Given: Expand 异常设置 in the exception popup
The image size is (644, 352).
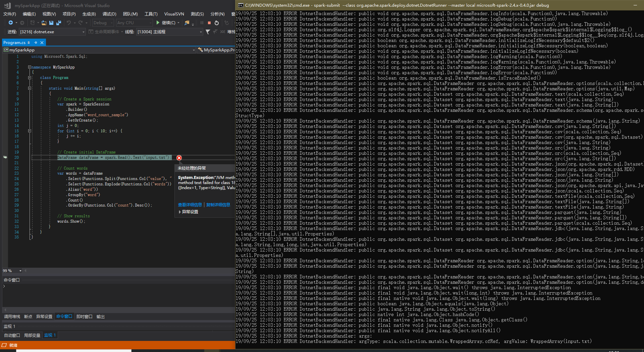Looking at the screenshot, I should click(188, 212).
